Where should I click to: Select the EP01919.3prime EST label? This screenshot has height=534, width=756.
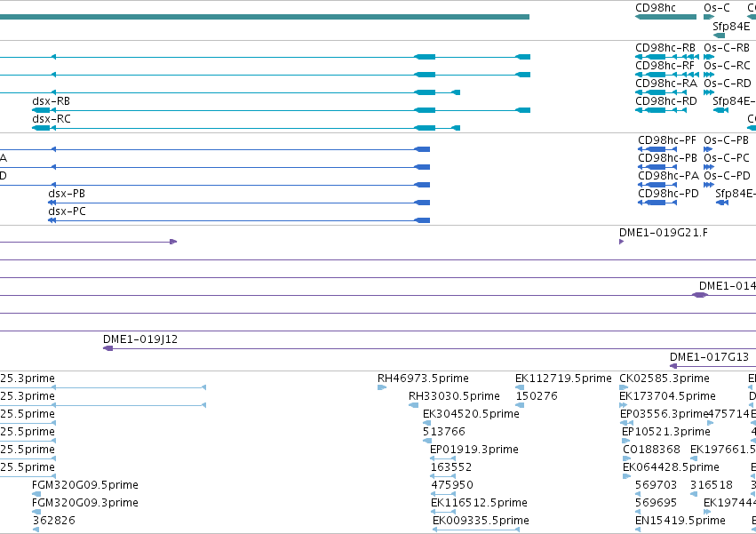474,449
